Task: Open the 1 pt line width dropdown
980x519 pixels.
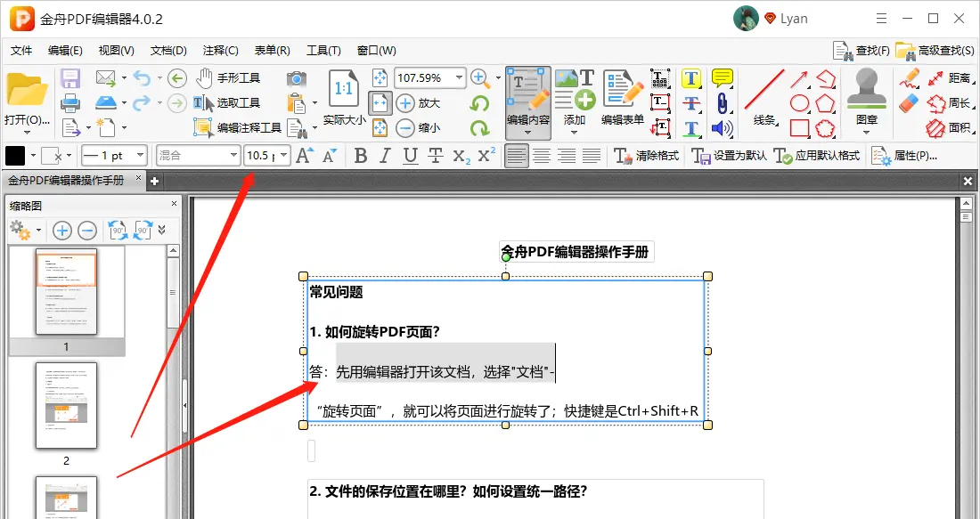Action: click(139, 156)
